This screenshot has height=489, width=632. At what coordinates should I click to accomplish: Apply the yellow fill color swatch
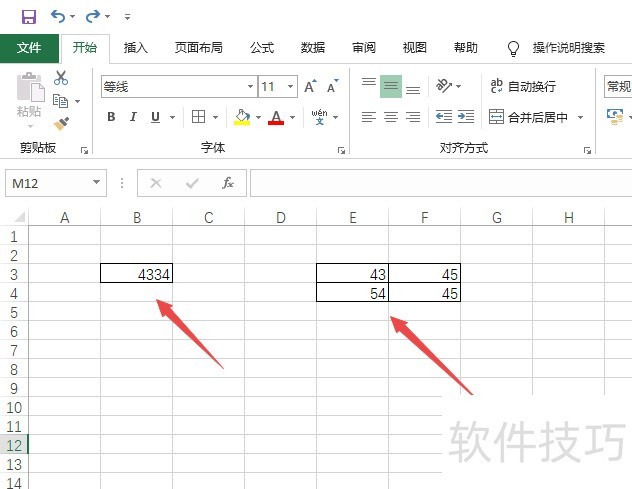point(241,117)
